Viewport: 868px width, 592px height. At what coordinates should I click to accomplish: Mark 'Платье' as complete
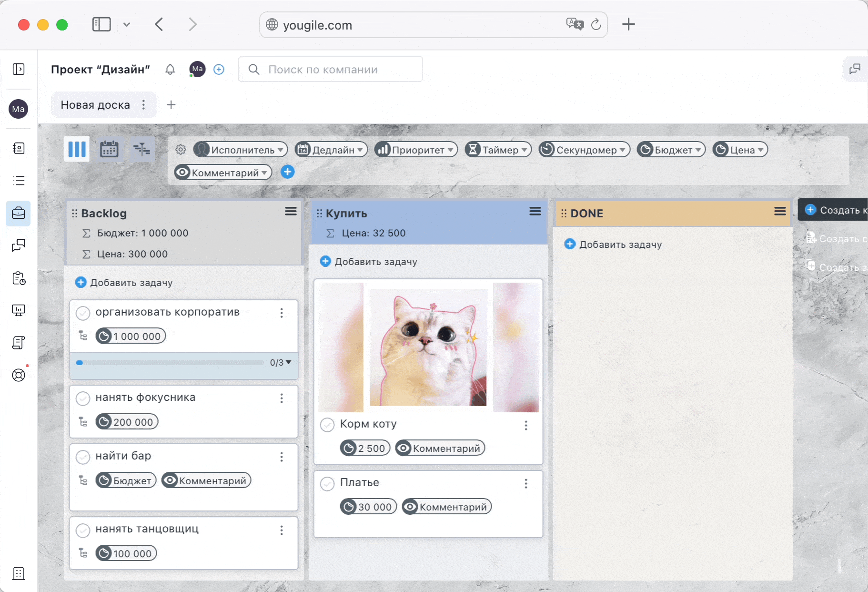[x=327, y=484]
